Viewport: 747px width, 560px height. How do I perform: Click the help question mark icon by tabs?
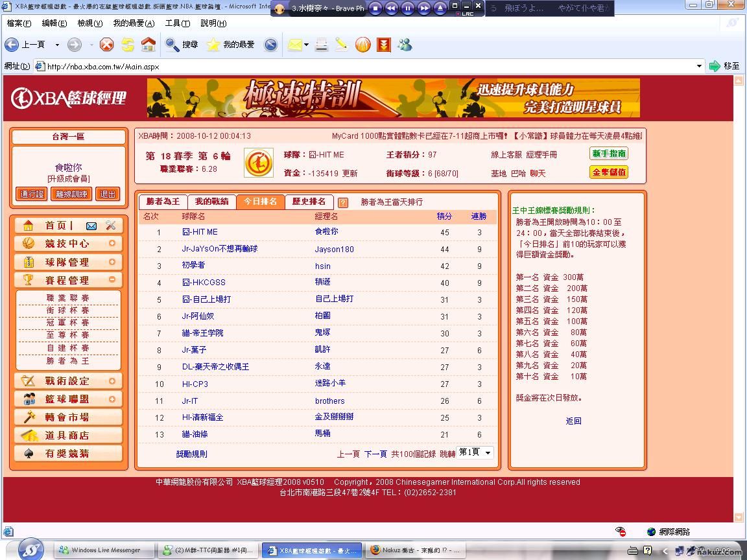point(342,202)
